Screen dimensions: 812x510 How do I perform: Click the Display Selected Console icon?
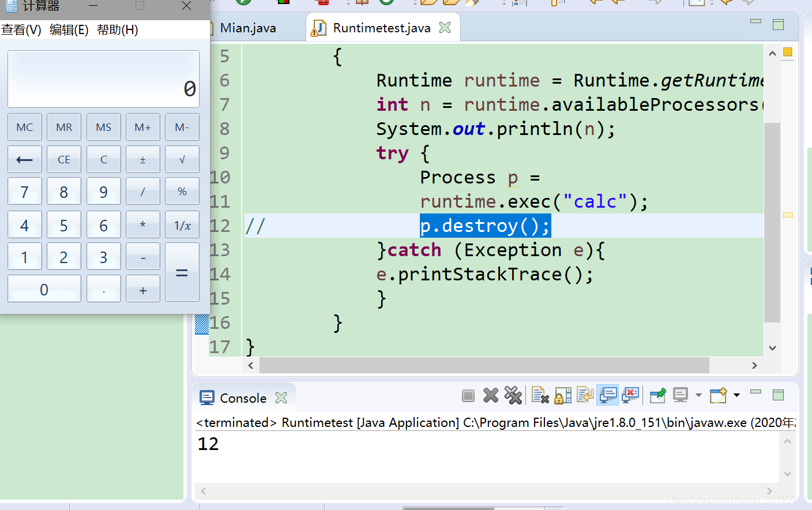tap(681, 395)
